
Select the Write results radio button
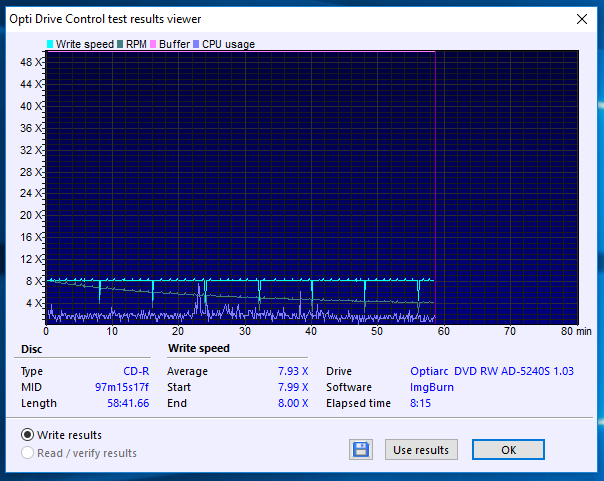coord(27,435)
